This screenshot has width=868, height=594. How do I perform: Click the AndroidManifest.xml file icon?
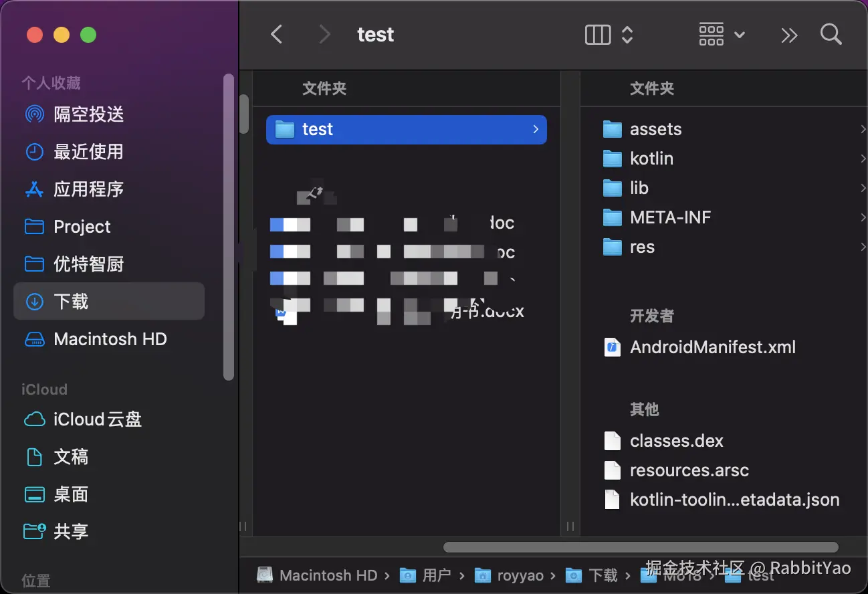tap(613, 347)
